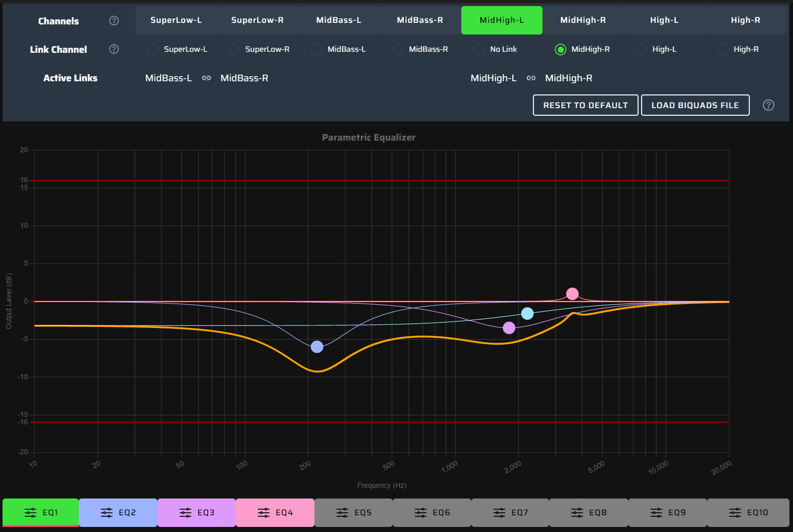793x532 pixels.
Task: Choose SuperLow-R link channel radio button
Action: (234, 49)
